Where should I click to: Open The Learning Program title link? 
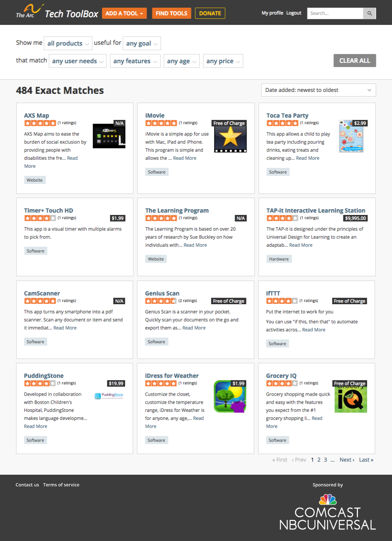click(177, 210)
